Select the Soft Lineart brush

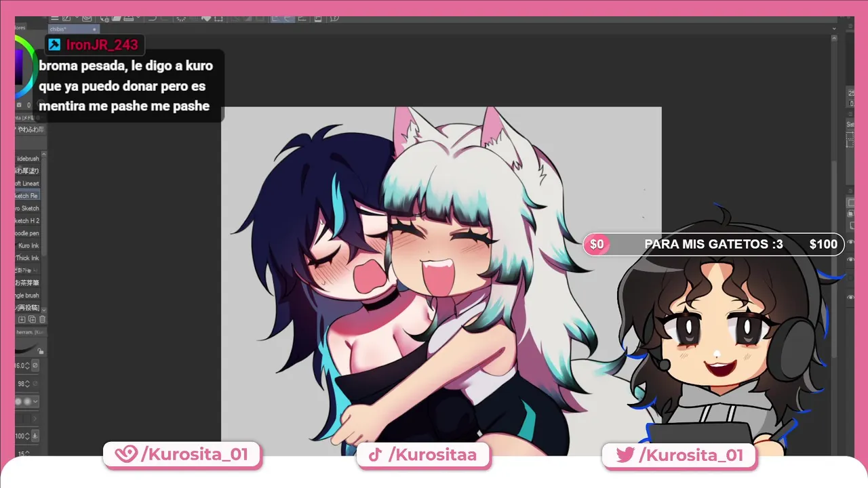(x=28, y=184)
